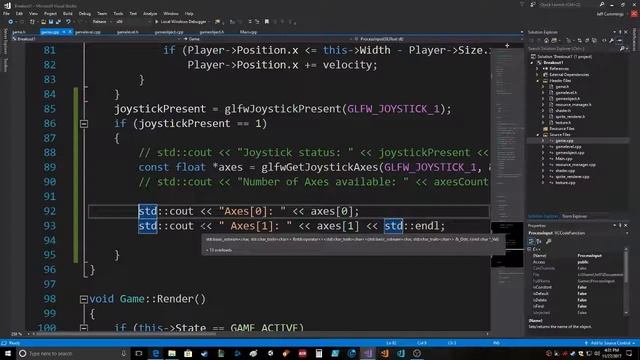Switch to the gameobject.h editor tab

coord(212,32)
